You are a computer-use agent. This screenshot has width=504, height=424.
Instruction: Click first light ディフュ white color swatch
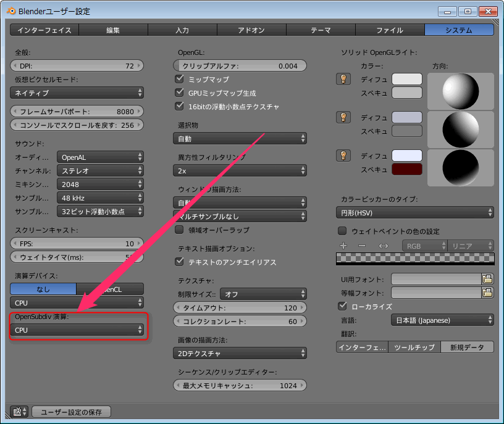click(407, 79)
